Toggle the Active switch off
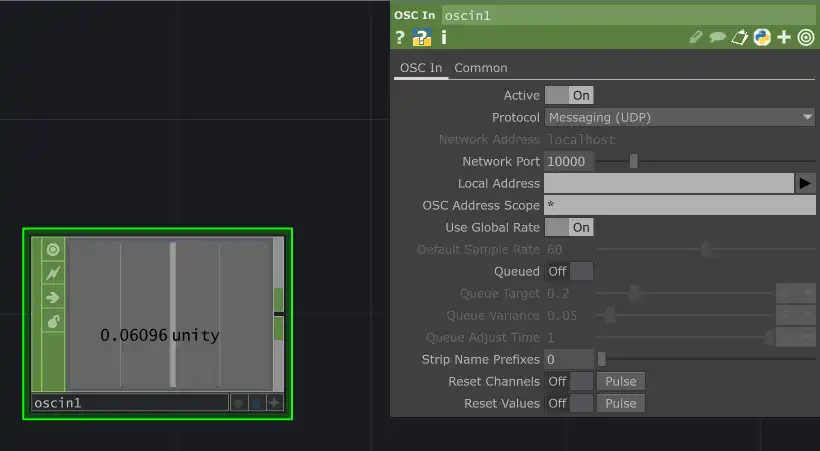Screen dimensions: 820x451 tap(569, 96)
